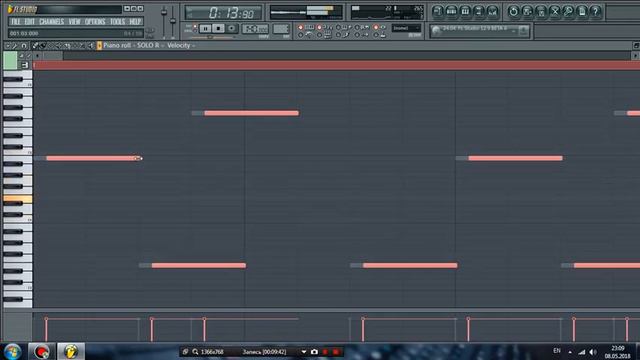Select the draw pencil tool
This screenshot has width=640, height=360.
pyautogui.click(x=36, y=46)
